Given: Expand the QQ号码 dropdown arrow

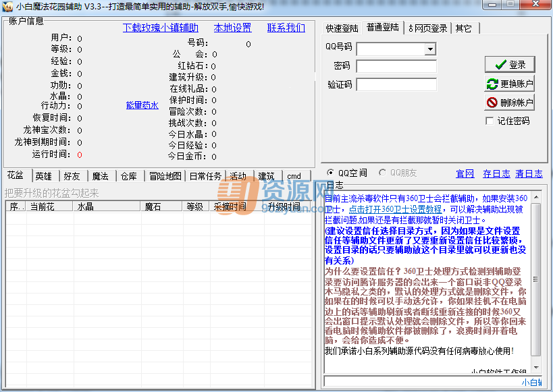Looking at the screenshot, I should coord(430,49).
